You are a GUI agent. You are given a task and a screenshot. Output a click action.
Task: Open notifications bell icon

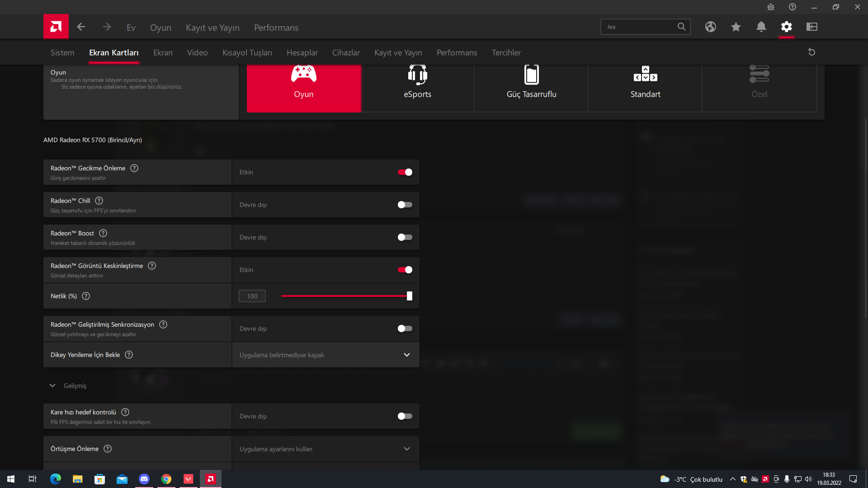pyautogui.click(x=761, y=27)
